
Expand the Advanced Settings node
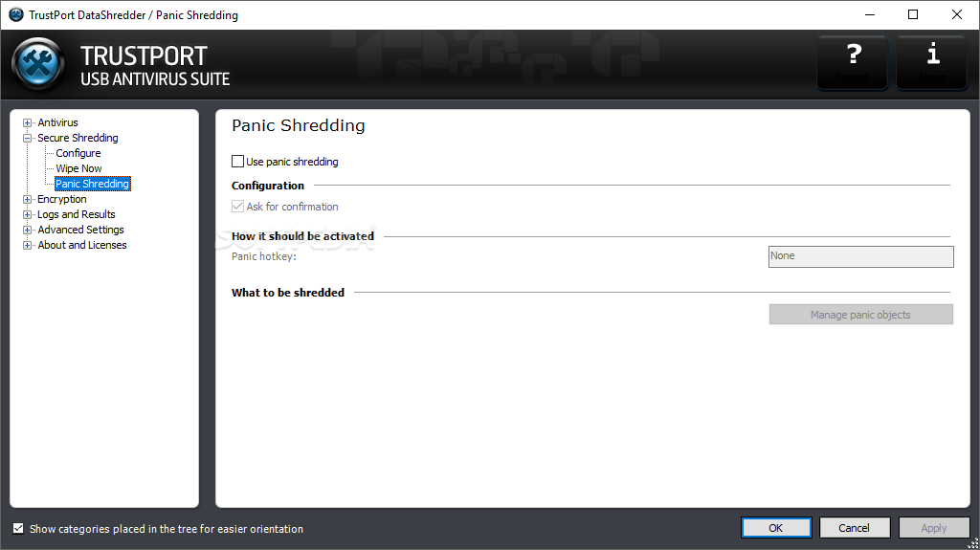27,230
